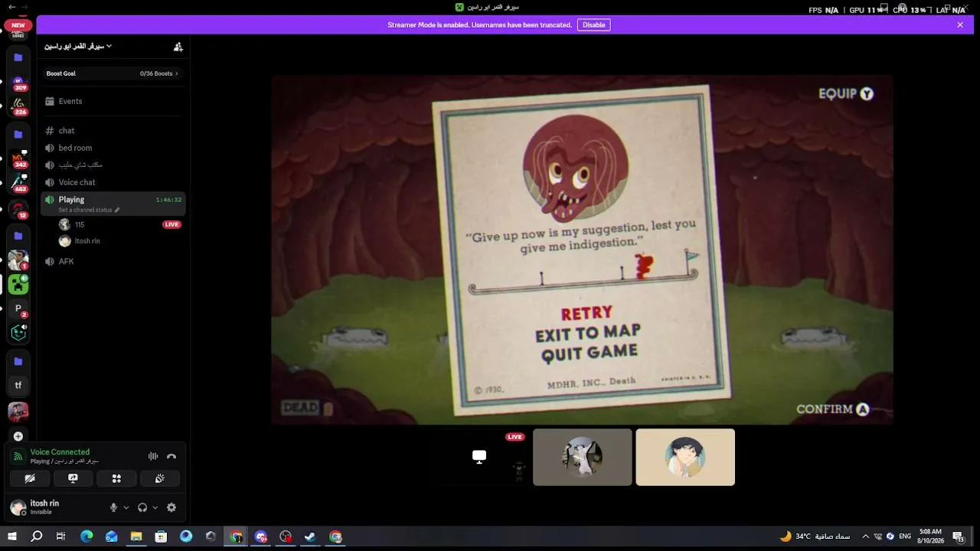Viewport: 980px width, 551px height.
Task: Open the server with 226 notifications
Action: [18, 106]
